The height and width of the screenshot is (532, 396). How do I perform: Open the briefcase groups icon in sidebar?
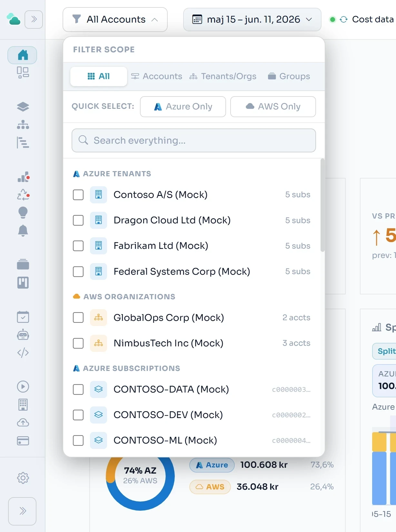point(23,264)
